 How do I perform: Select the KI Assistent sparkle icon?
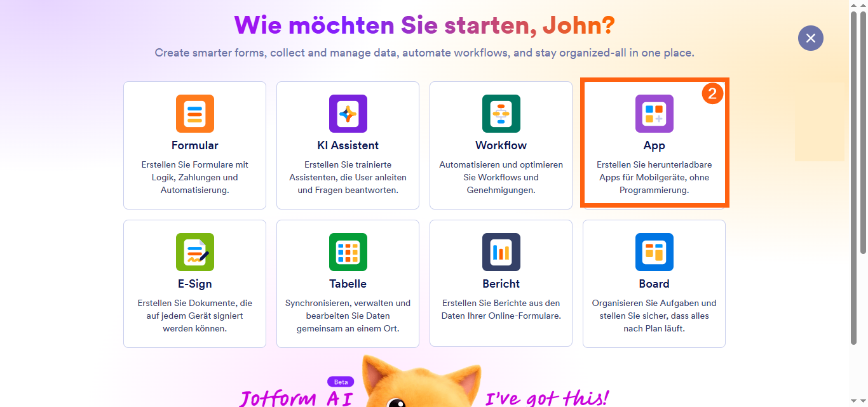tap(348, 114)
